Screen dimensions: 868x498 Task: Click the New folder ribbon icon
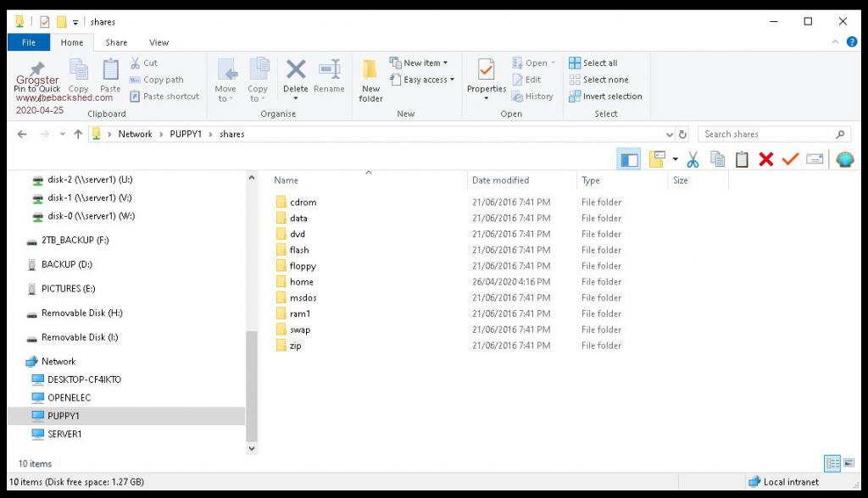pos(370,80)
